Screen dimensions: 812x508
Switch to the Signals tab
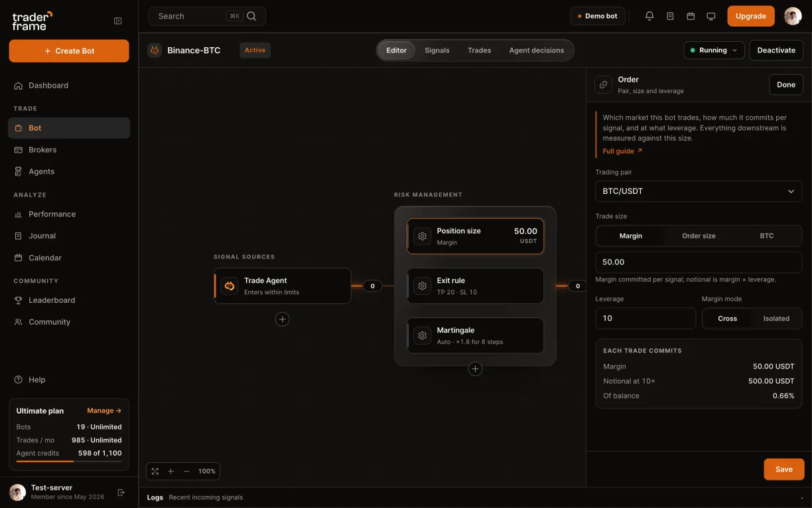pos(437,50)
